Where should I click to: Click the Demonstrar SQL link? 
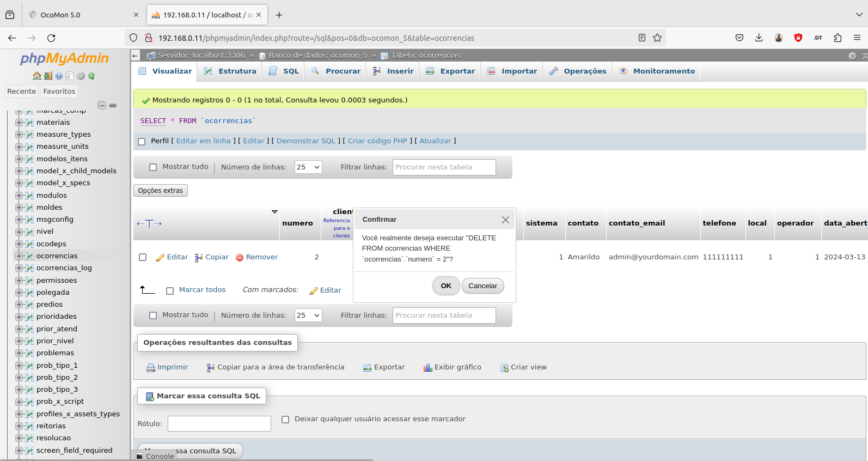[x=306, y=141]
